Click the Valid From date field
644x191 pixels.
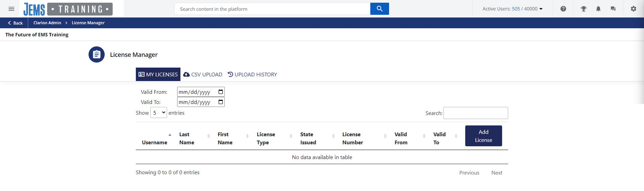[201, 92]
